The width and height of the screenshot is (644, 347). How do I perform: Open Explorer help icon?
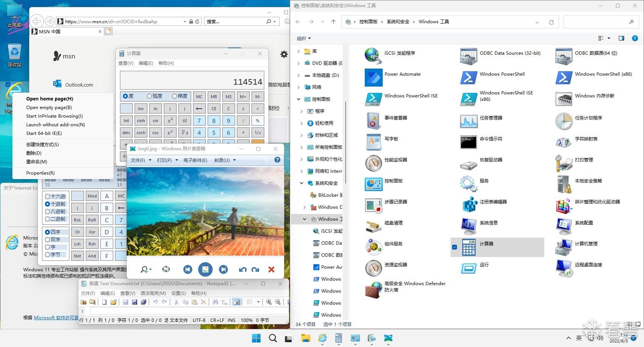[635, 38]
